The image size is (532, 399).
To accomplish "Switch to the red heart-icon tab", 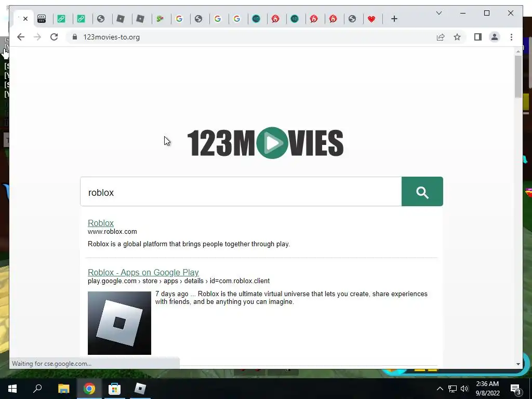I will [371, 19].
